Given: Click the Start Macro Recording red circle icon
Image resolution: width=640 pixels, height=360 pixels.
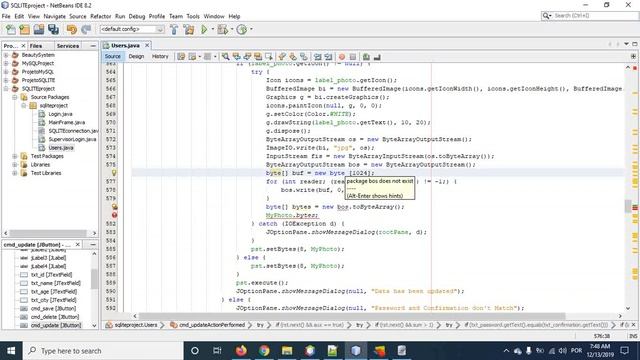Looking at the screenshot, I should pos(342,57).
